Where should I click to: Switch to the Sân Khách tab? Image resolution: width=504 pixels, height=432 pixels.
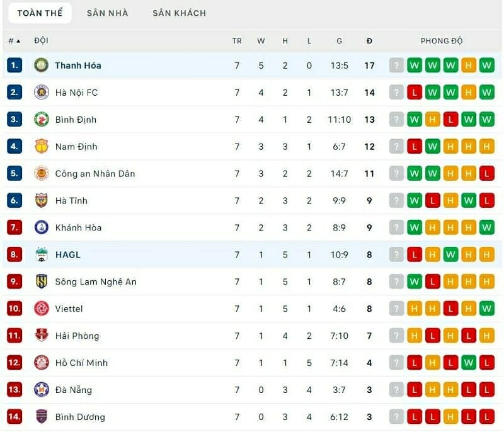179,13
